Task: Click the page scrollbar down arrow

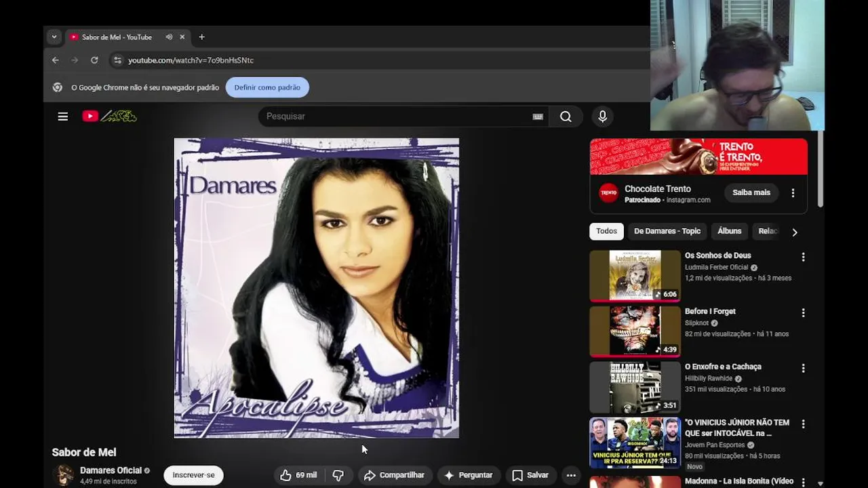Action: (821, 484)
